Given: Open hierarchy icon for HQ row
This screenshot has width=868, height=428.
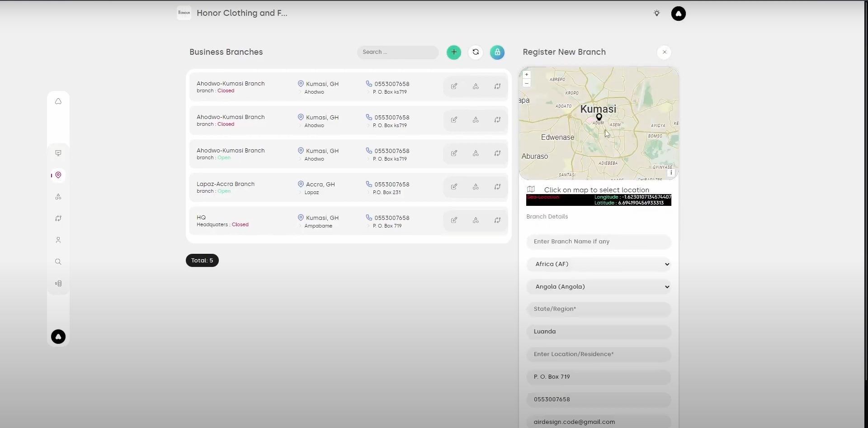Looking at the screenshot, I should click(476, 220).
